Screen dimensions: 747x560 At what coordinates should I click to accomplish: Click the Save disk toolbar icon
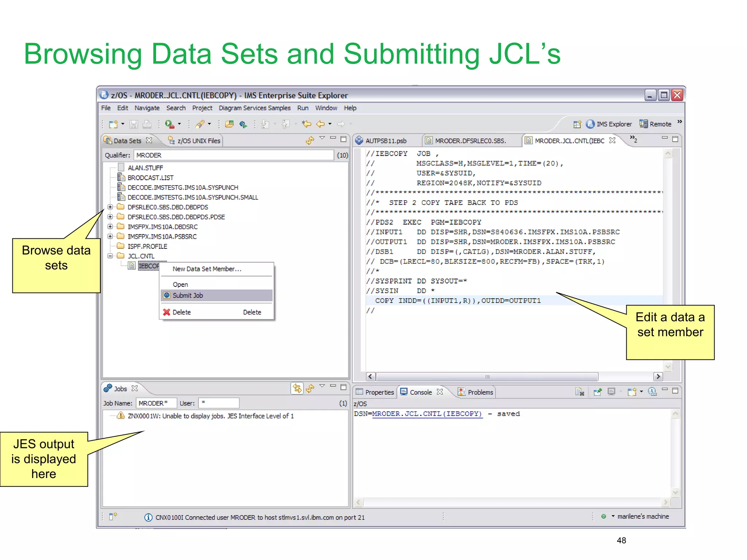134,124
